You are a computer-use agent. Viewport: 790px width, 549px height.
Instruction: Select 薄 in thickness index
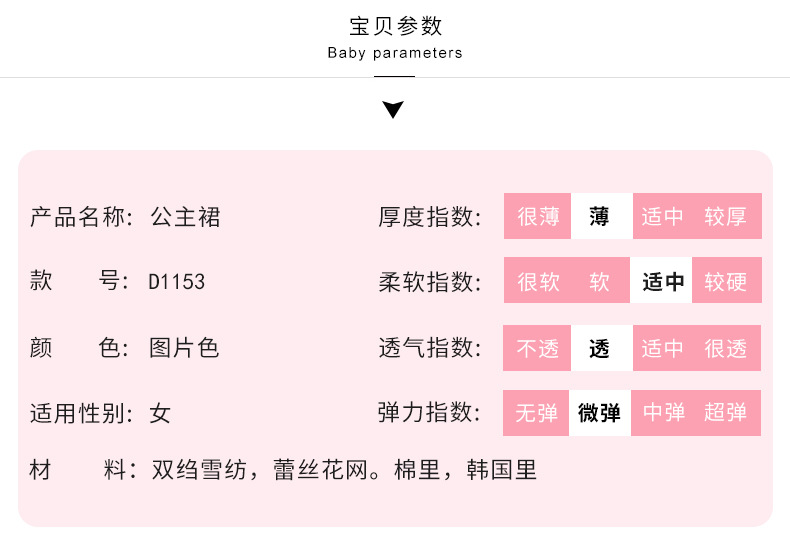point(600,216)
